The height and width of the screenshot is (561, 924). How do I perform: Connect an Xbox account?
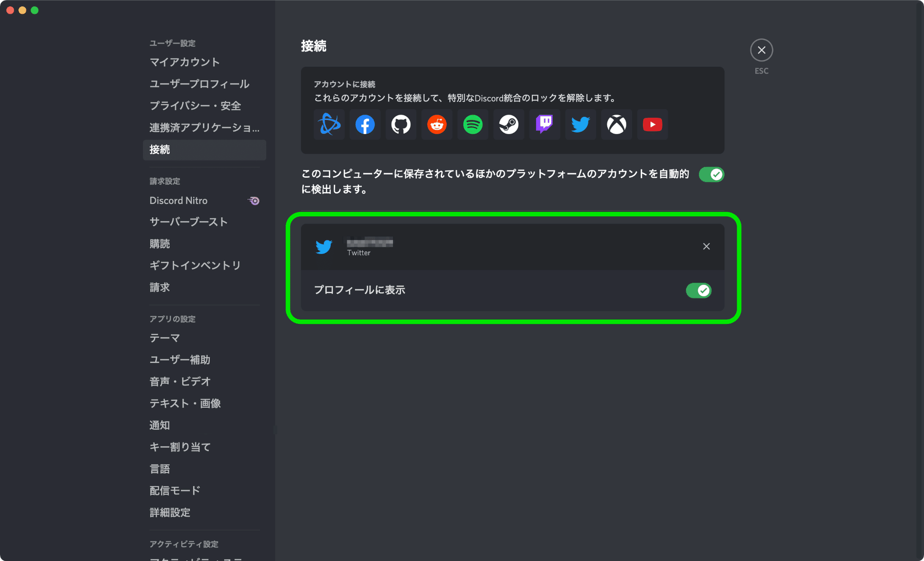[x=616, y=124]
